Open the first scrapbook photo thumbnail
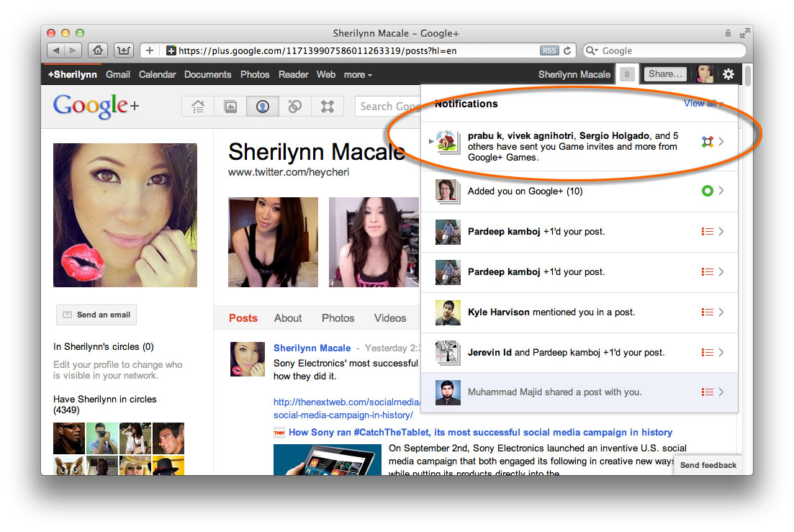This screenshot has height=532, width=794. click(x=273, y=242)
